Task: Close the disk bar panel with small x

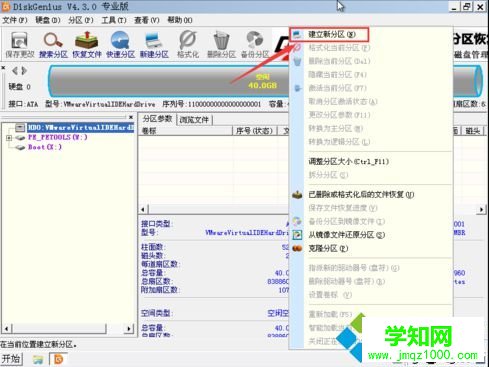Action: pos(3,68)
